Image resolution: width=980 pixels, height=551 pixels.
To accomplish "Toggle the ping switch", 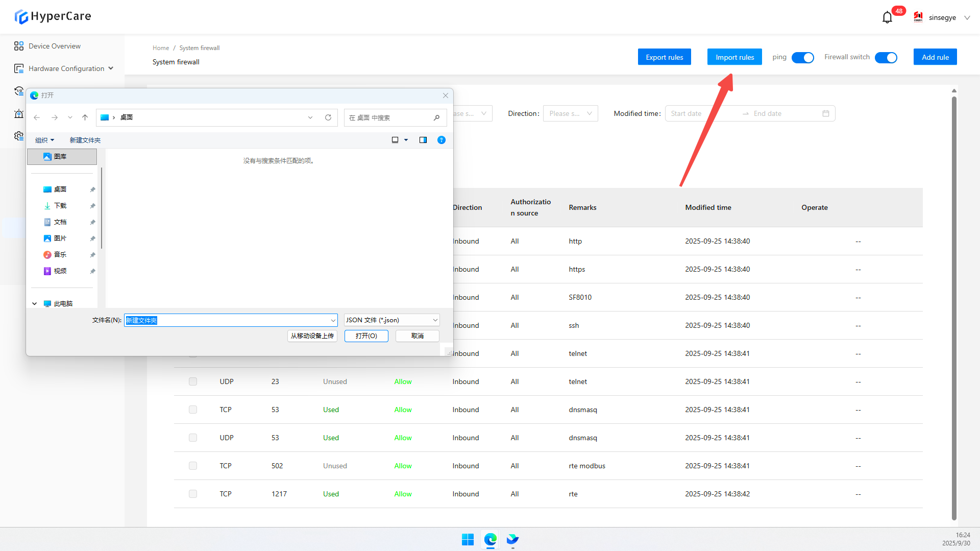I will [x=802, y=58].
